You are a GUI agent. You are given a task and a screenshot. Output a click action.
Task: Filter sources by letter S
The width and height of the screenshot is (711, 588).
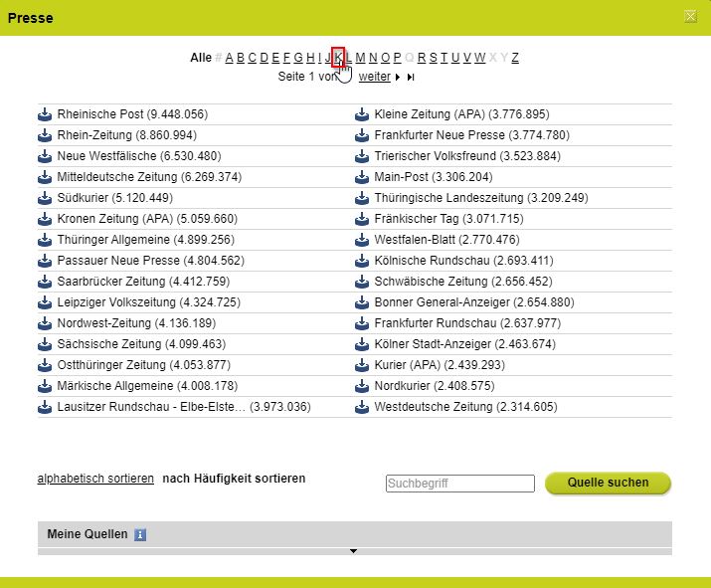[433, 58]
